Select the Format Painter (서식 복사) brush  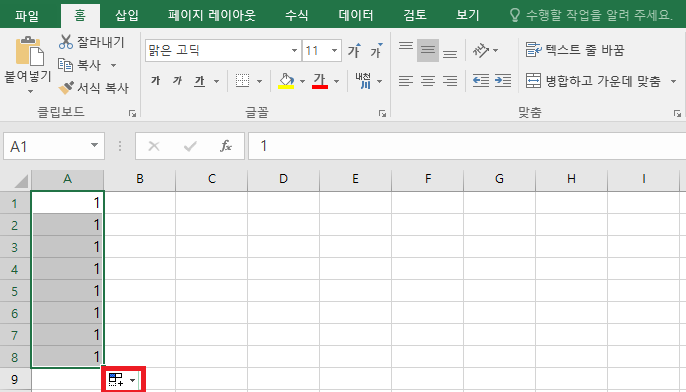66,88
